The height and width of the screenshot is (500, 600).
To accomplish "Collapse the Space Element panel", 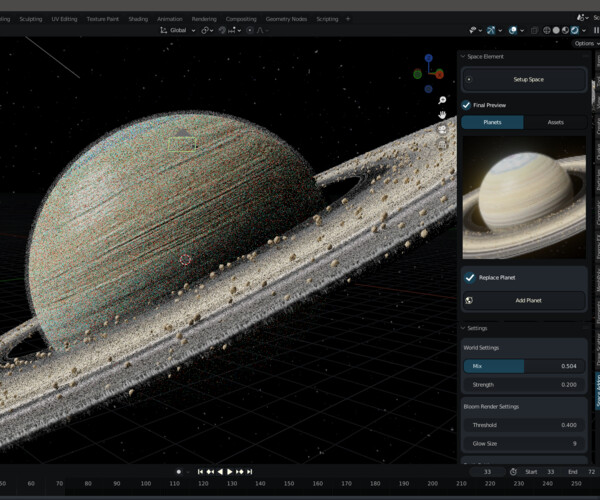I will point(463,56).
